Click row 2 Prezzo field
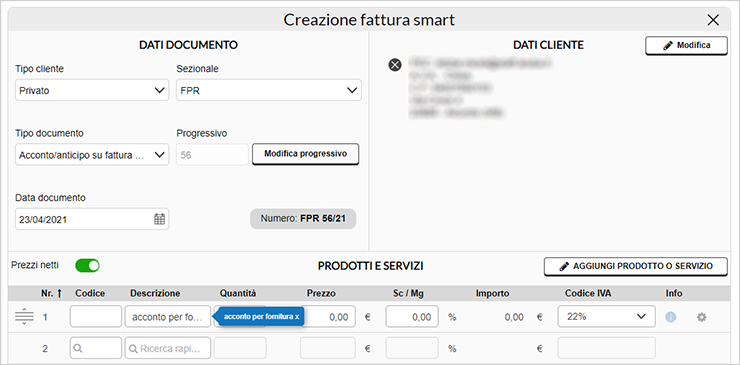This screenshot has width=740, height=365. click(328, 348)
